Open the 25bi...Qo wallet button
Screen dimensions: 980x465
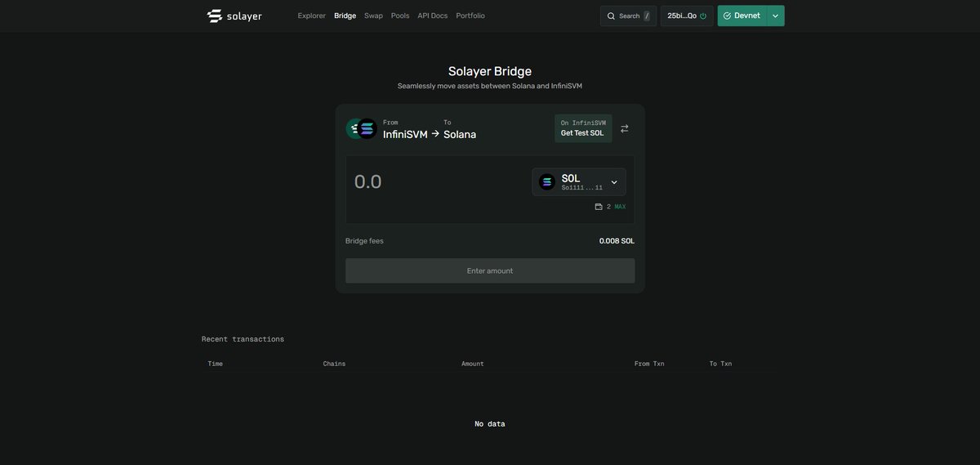687,16
